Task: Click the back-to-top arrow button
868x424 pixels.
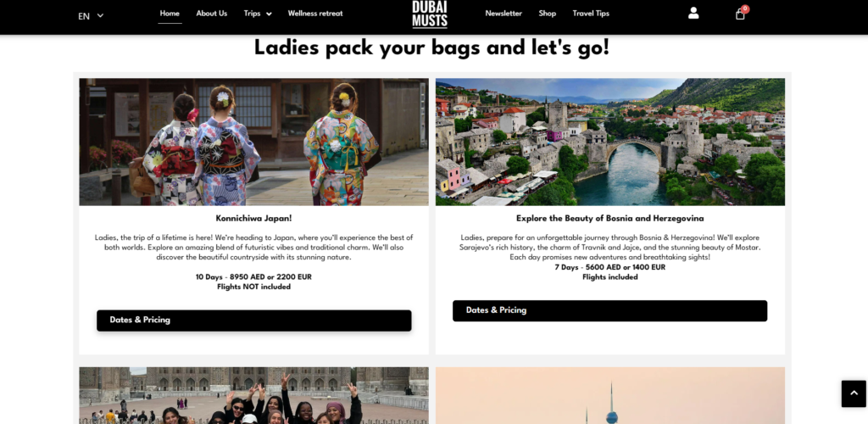Action: (x=854, y=393)
